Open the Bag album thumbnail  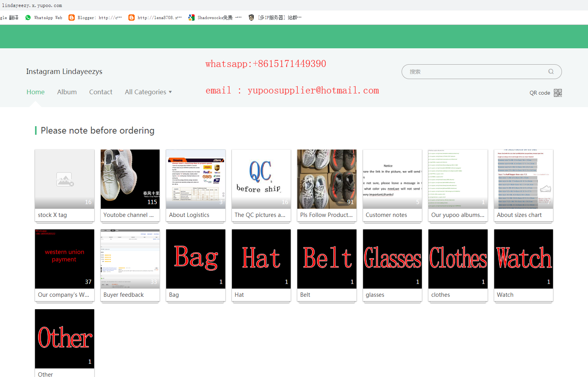click(196, 259)
